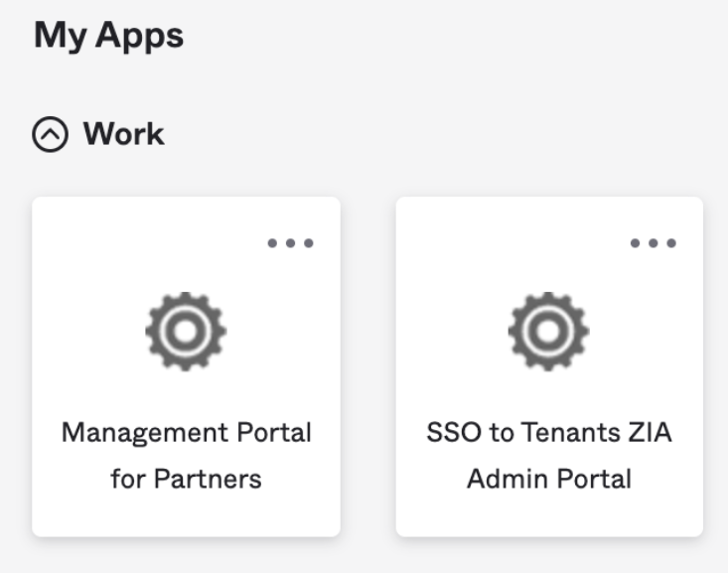Click rightmost dot of Management Portal's ellipsis
This screenshot has width=728, height=573.
pos(309,243)
